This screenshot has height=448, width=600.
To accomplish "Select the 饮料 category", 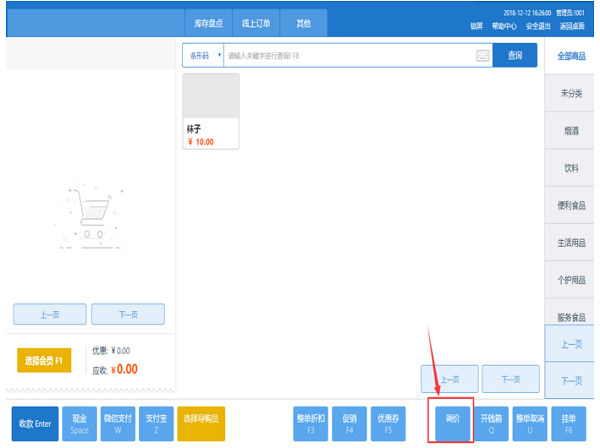I will coord(569,168).
